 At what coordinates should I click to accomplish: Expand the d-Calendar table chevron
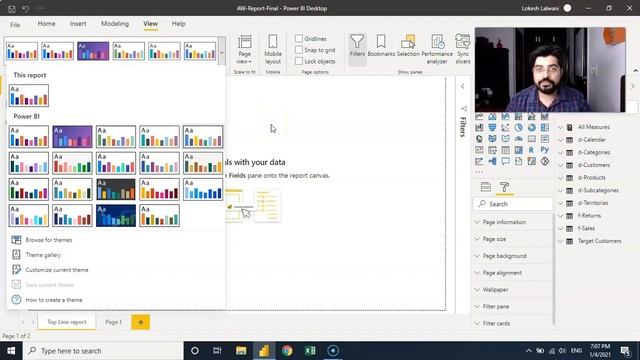tap(560, 140)
